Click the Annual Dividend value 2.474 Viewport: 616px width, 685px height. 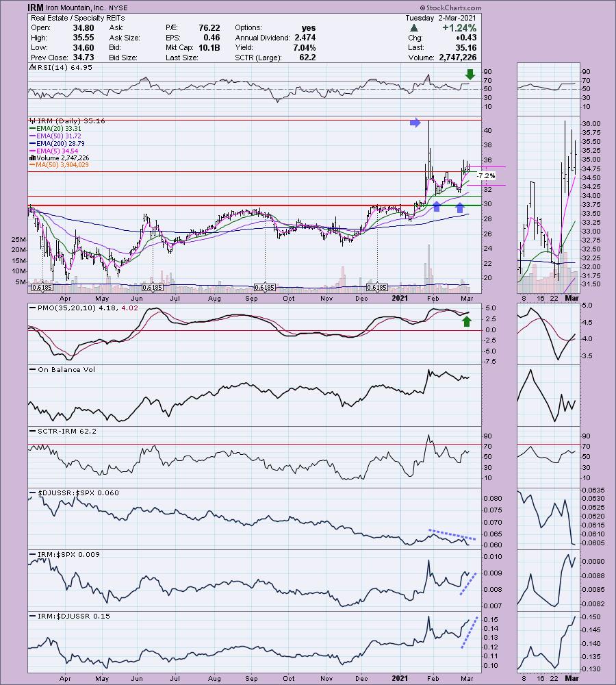click(x=305, y=38)
